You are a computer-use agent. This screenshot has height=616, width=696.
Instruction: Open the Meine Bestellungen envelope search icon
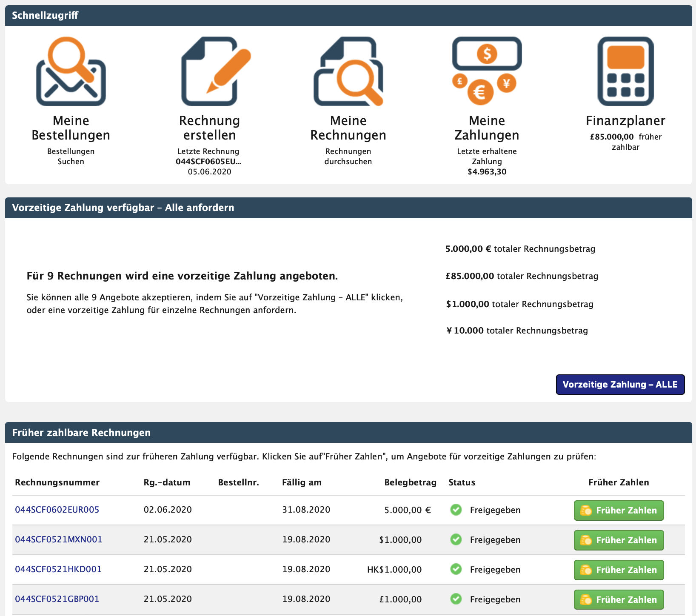coord(71,71)
